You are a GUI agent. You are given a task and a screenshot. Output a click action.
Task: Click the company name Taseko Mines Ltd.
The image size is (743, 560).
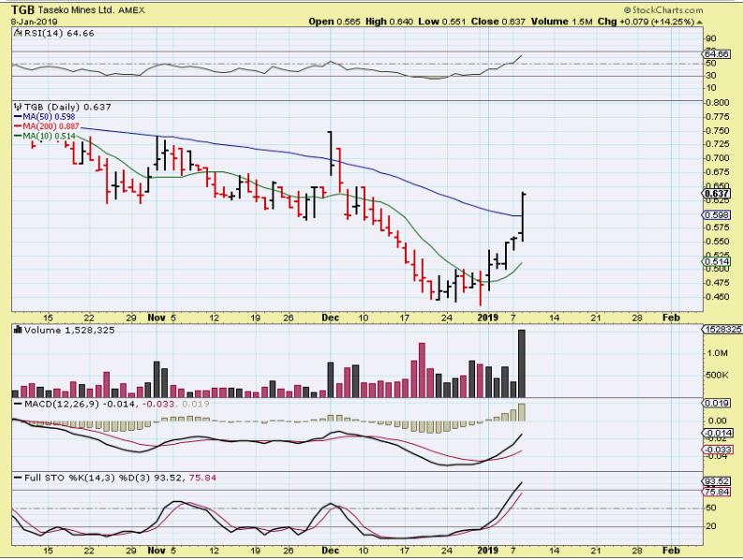click(x=76, y=10)
